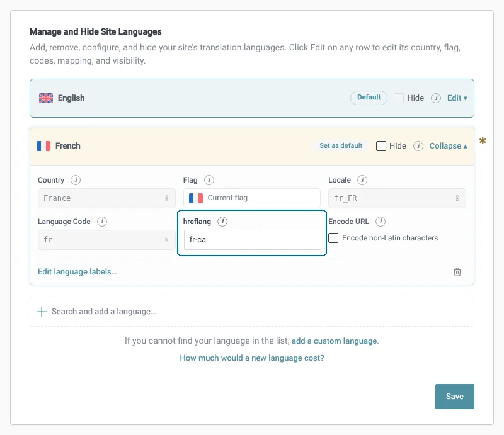Click the Locale info icon
This screenshot has height=435, width=504.
coord(362,180)
